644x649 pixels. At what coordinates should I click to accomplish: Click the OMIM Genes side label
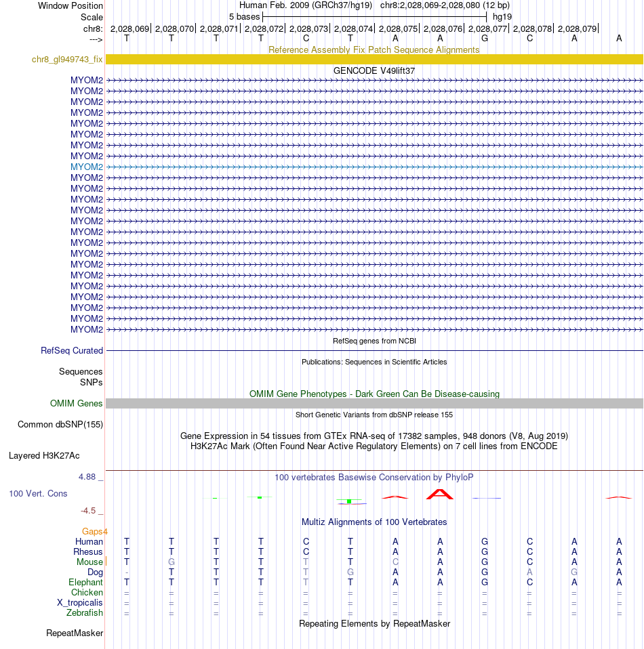[x=76, y=404]
